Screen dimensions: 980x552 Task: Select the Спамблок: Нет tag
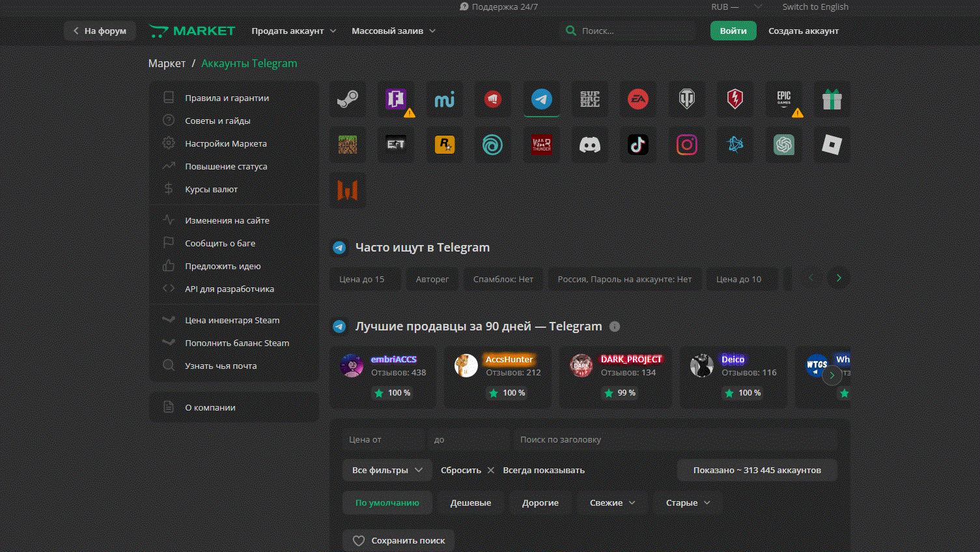pos(503,279)
